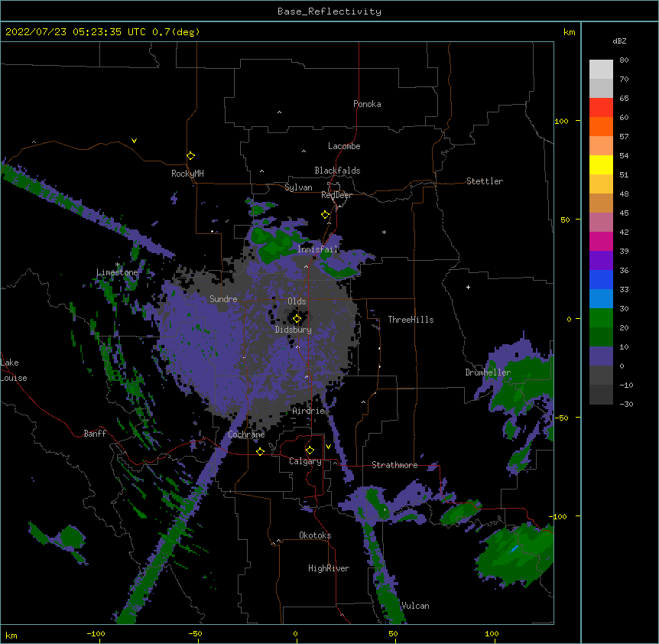Image resolution: width=659 pixels, height=644 pixels.
Task: Click the Vulcan town label
Action: coord(415,606)
